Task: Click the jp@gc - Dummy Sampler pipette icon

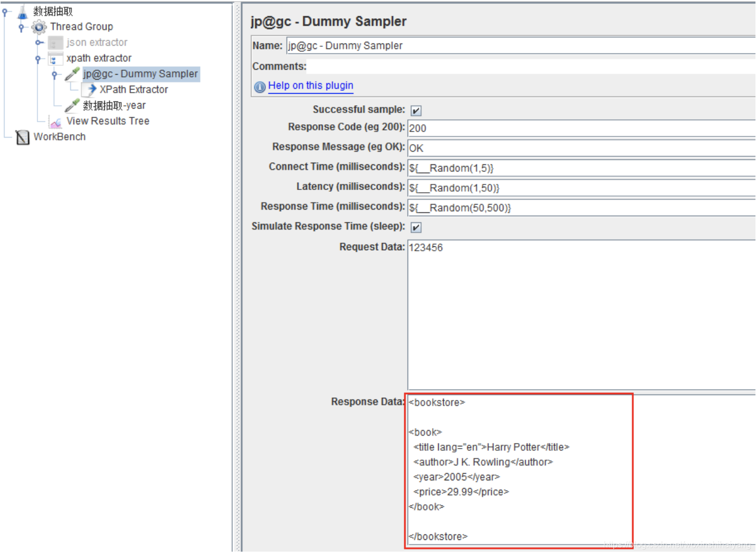Action: (72, 74)
